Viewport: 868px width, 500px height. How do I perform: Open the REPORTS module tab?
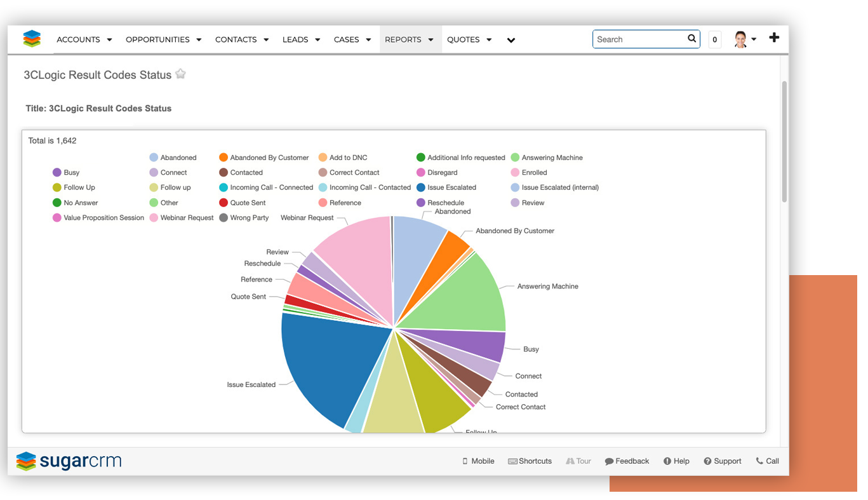(403, 39)
